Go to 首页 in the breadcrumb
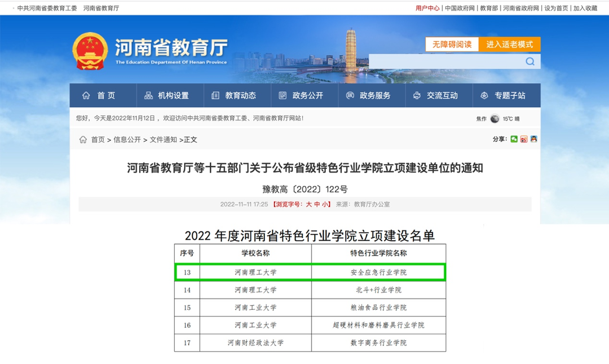 click(98, 140)
